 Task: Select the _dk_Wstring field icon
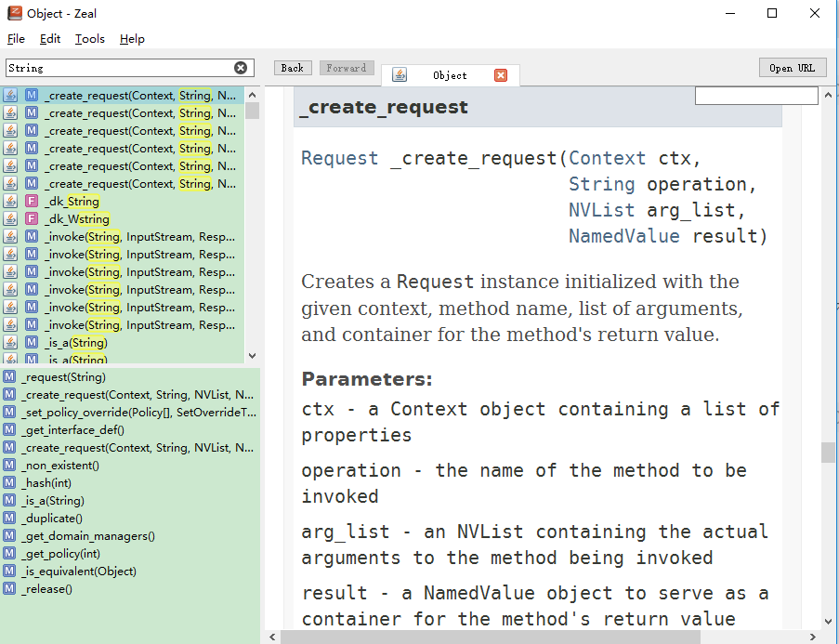[x=32, y=219]
